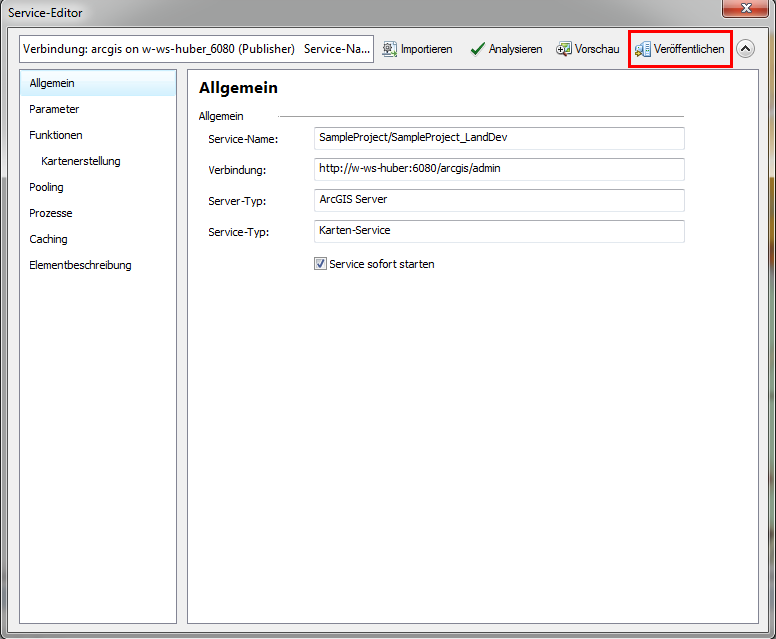Viewport: 776px width, 639px height.
Task: Click the Verbindung URL field
Action: (498, 169)
